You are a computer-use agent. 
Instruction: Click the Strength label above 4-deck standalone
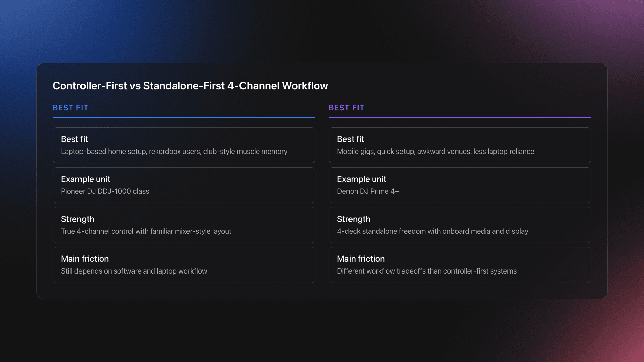pos(354,219)
